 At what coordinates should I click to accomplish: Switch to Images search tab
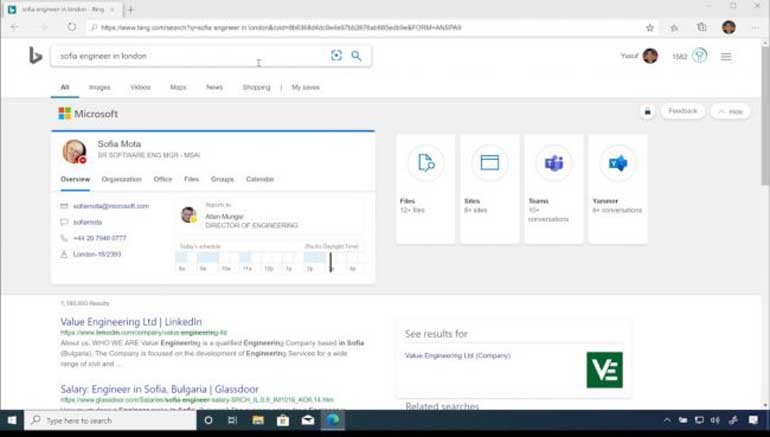click(x=100, y=87)
